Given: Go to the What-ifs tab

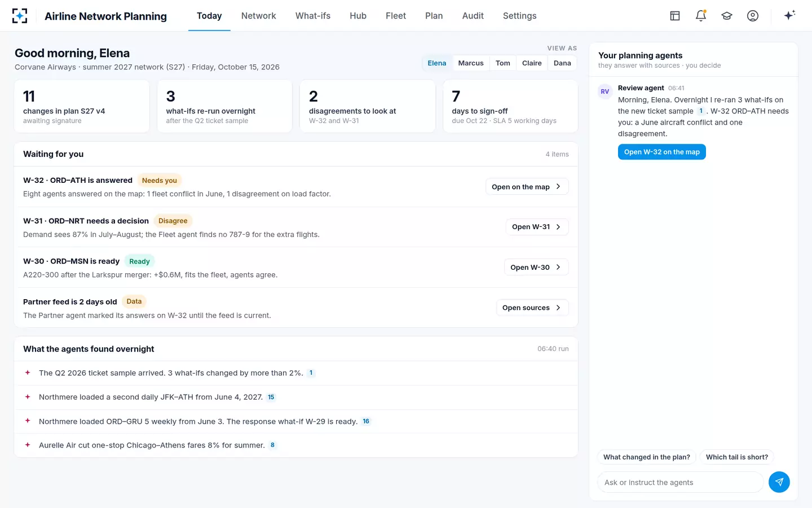Looking at the screenshot, I should [313, 16].
